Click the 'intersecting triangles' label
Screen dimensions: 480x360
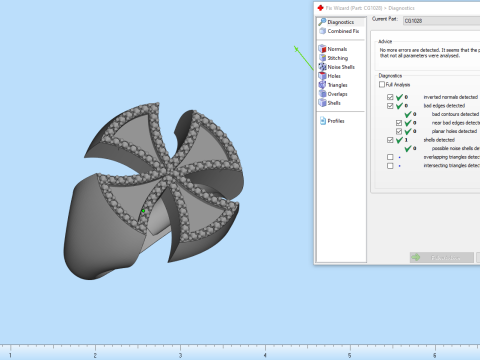(x=452, y=166)
